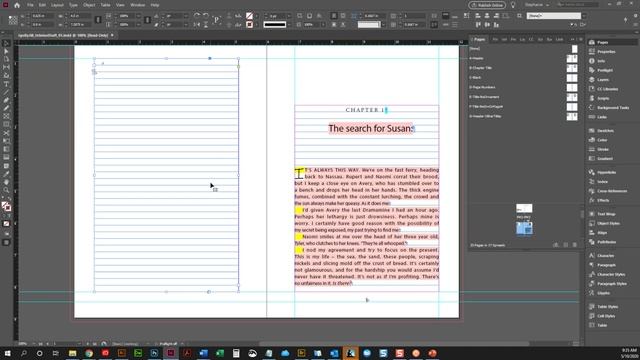The image size is (640, 360).
Task: Select the Direct Selection tool
Action: (x=6, y=51)
